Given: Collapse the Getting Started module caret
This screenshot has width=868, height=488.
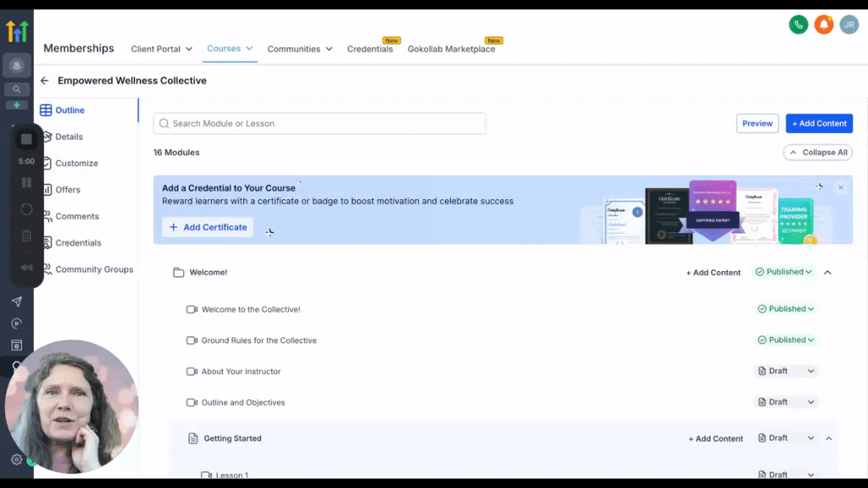Looking at the screenshot, I should 829,438.
